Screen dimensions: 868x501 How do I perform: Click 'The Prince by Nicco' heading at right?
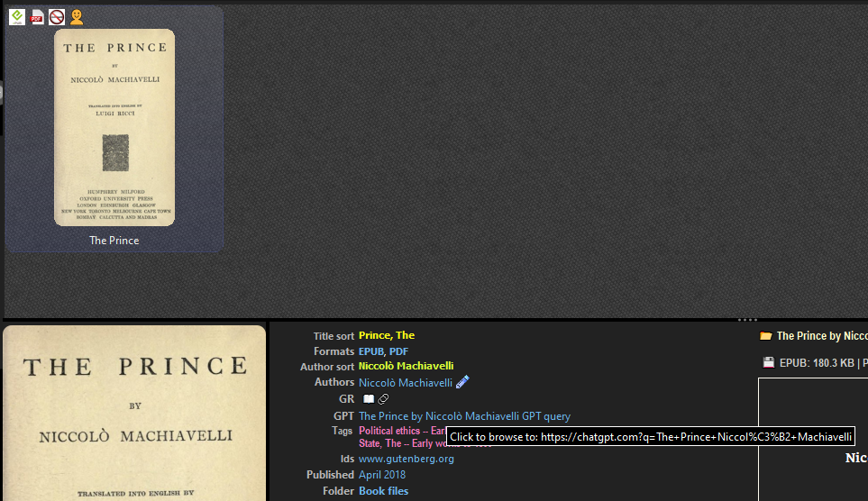tap(822, 336)
